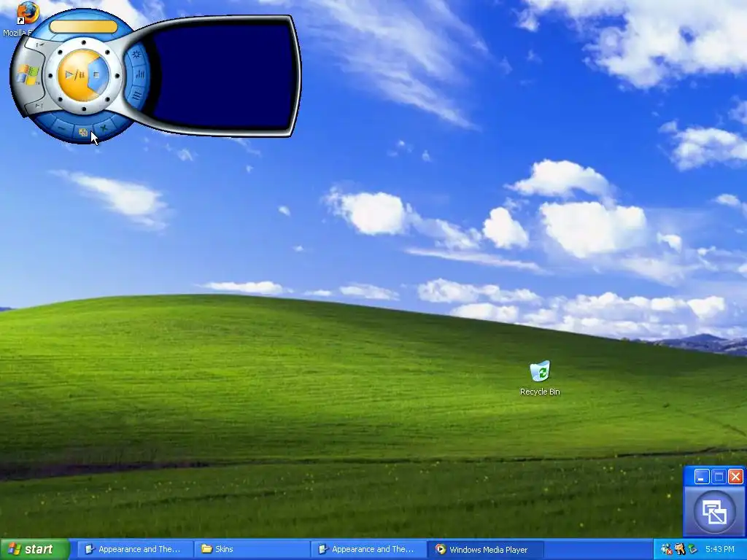Select the Recycle Bin desktop icon
The width and height of the screenshot is (747, 560).
pos(540,378)
